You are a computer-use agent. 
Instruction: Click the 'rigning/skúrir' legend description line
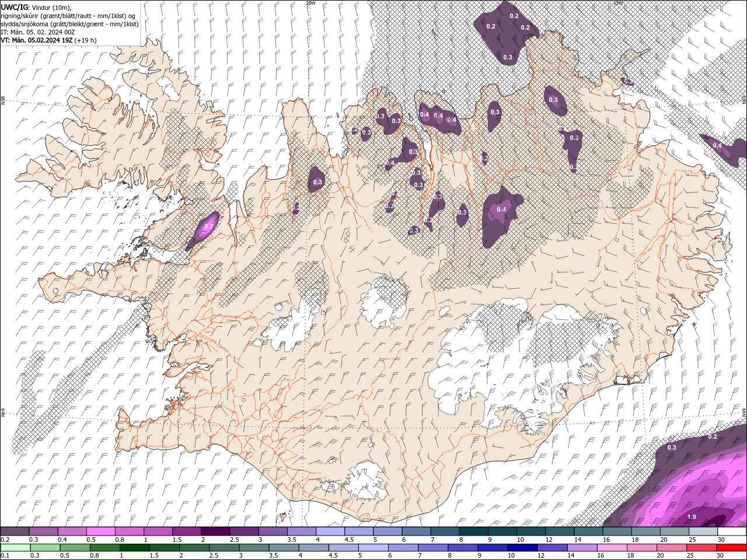pos(69,16)
